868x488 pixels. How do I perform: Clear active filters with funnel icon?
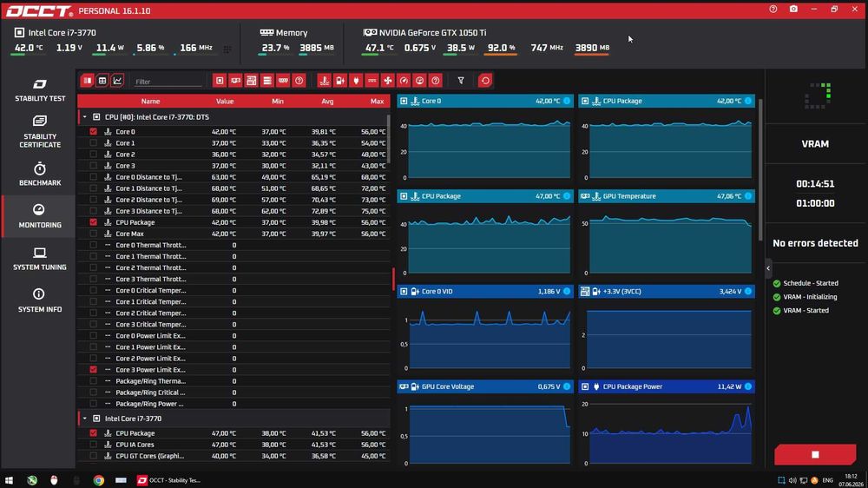click(x=461, y=81)
